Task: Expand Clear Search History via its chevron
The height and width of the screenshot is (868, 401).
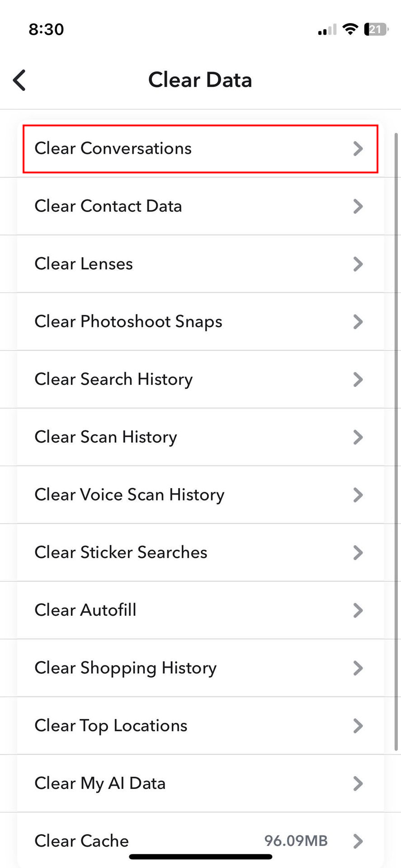Action: (x=358, y=379)
